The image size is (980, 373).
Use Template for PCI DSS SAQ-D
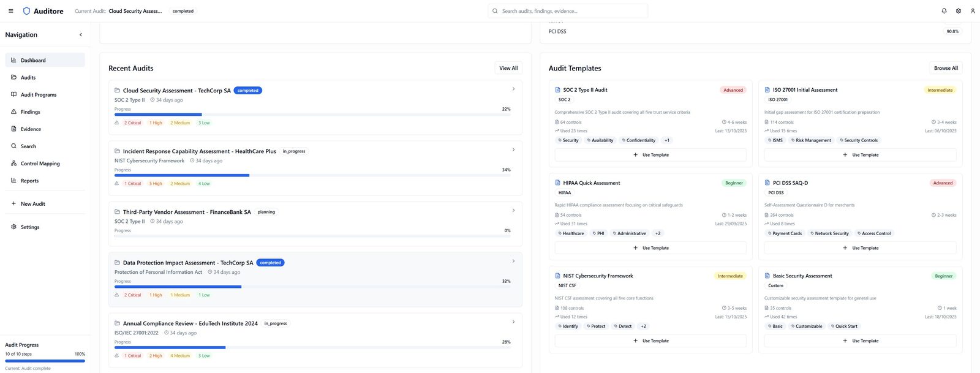[860, 248]
